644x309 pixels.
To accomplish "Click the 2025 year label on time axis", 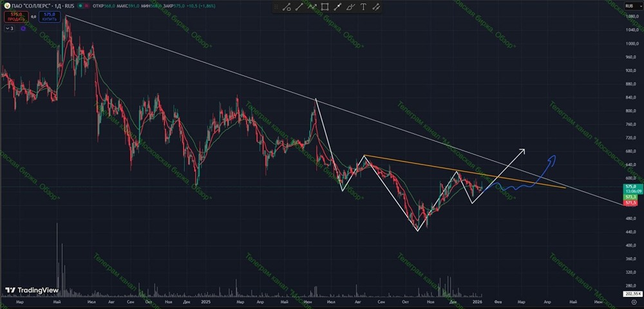I will tap(207, 301).
